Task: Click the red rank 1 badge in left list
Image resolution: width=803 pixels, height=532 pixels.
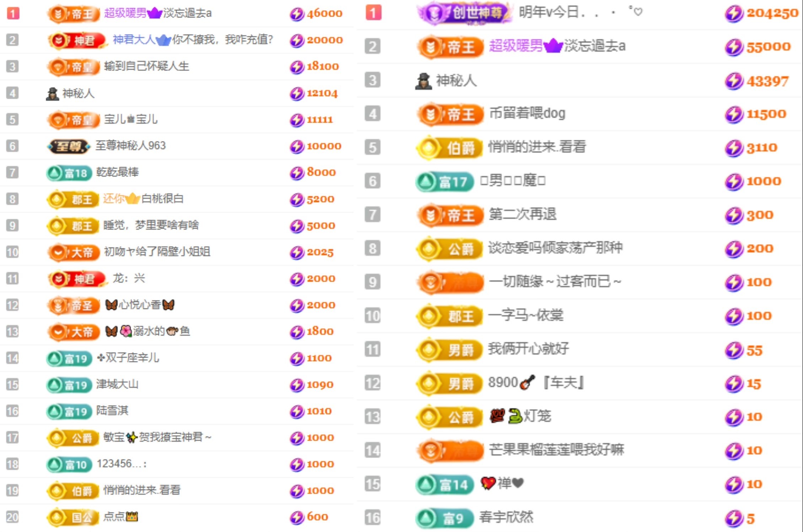Action: [13, 13]
